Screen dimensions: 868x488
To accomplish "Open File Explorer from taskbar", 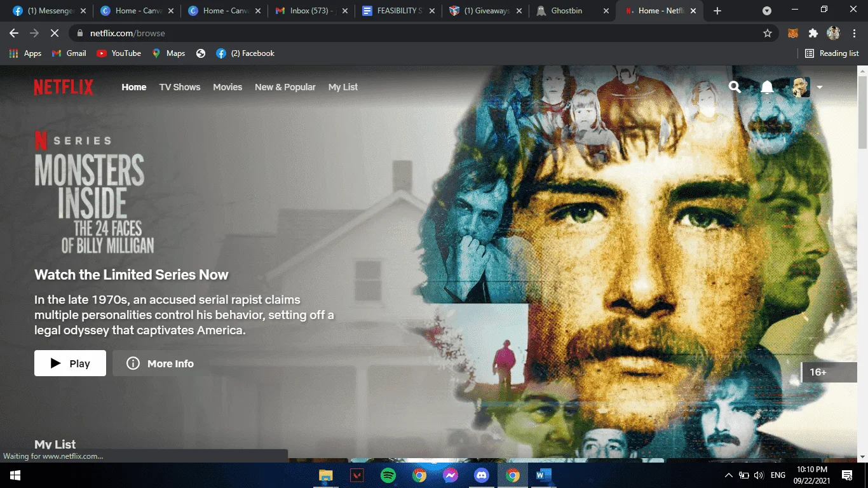I will coord(326,475).
